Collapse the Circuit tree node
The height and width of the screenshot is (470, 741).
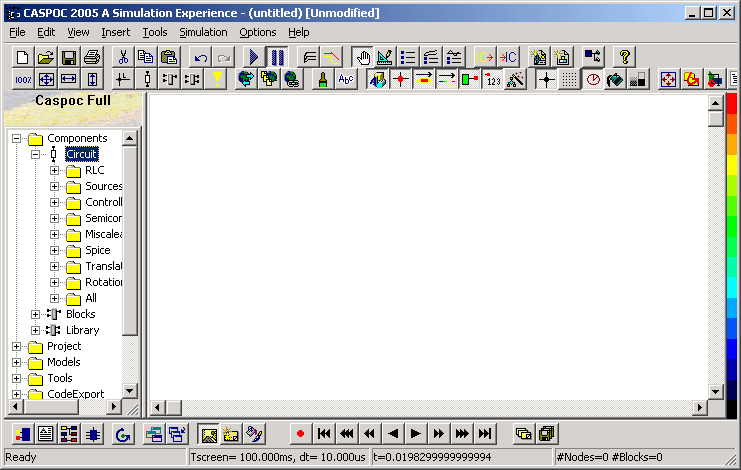click(35, 154)
